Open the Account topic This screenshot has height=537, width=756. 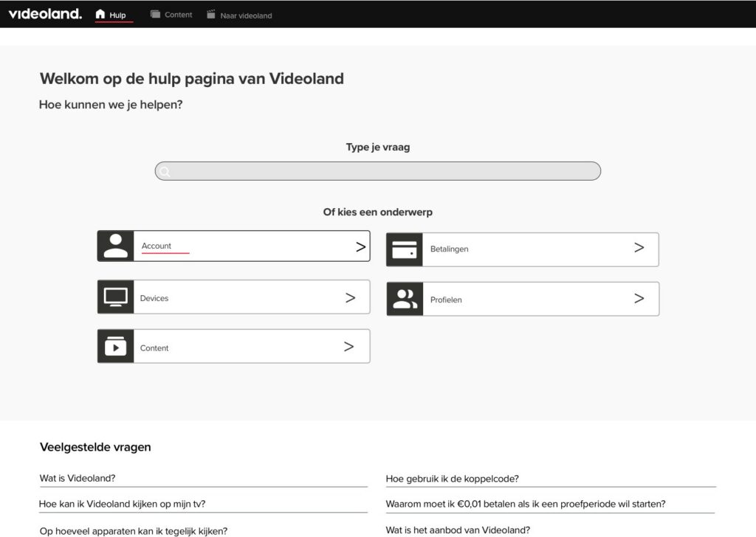(x=234, y=246)
